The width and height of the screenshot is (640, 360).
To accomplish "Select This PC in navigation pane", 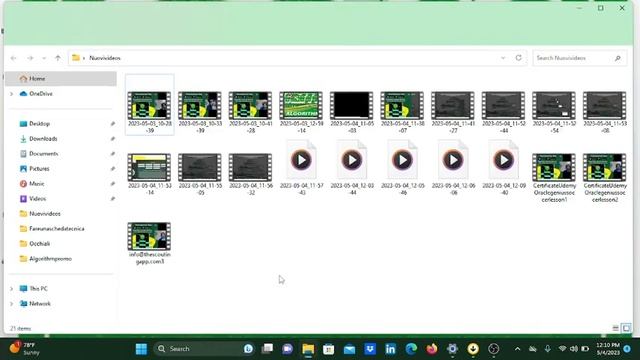I will pos(38,289).
